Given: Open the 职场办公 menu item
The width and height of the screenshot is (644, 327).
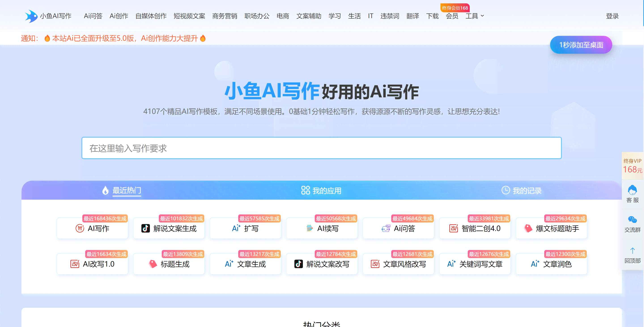Looking at the screenshot, I should [257, 16].
